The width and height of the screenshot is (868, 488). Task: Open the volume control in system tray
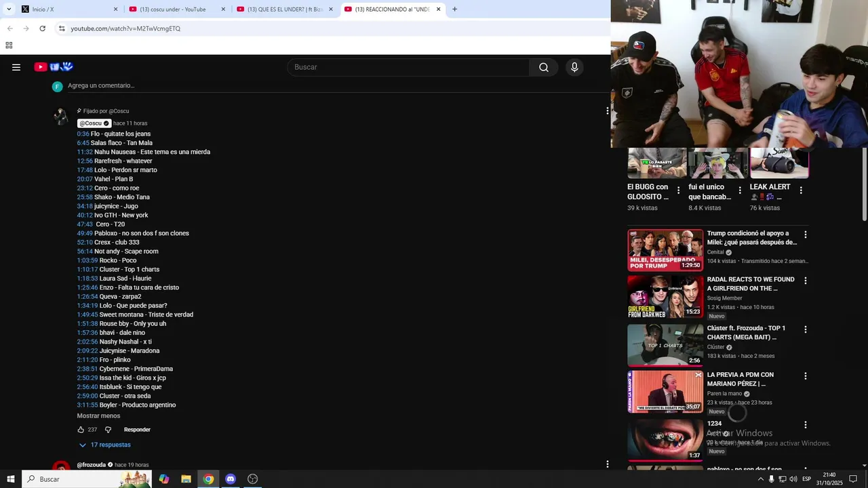(x=793, y=479)
